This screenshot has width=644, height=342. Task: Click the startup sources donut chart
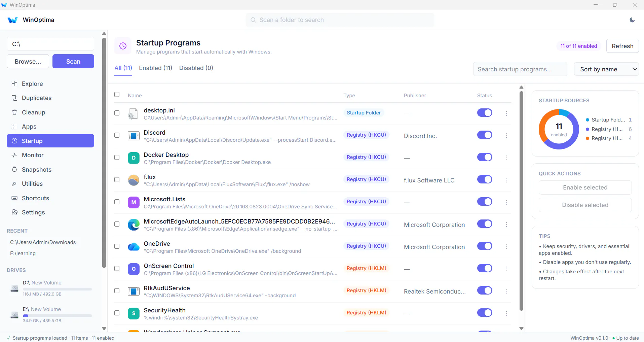click(559, 129)
